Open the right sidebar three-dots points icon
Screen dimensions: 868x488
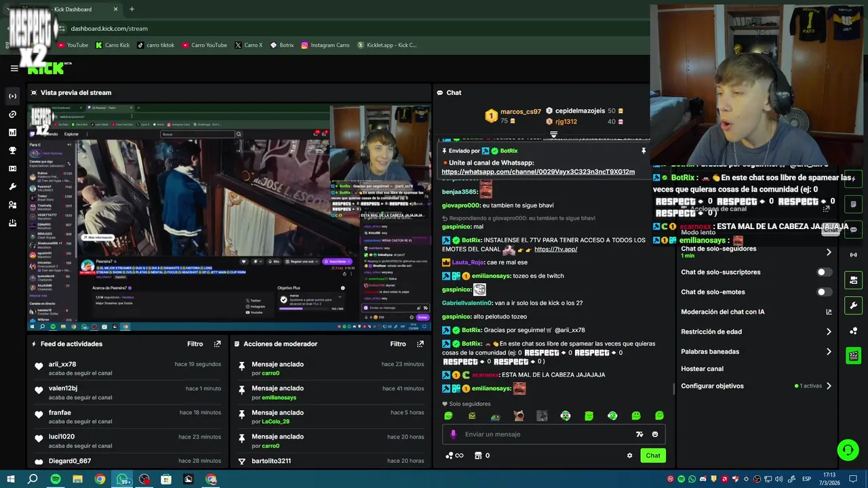[x=853, y=331]
